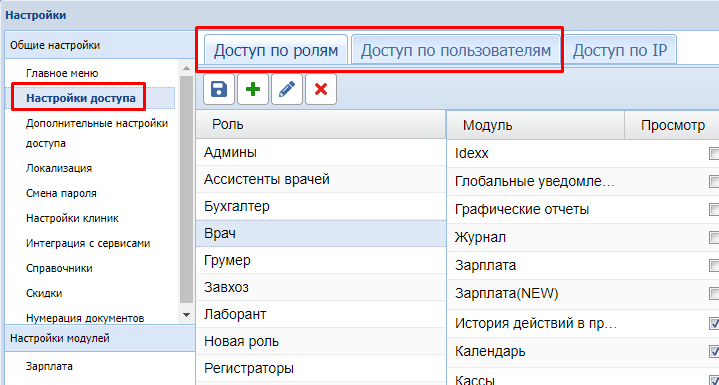
Task: Toggle view checkbox for Зарплата(NEW)
Action: coord(714,293)
